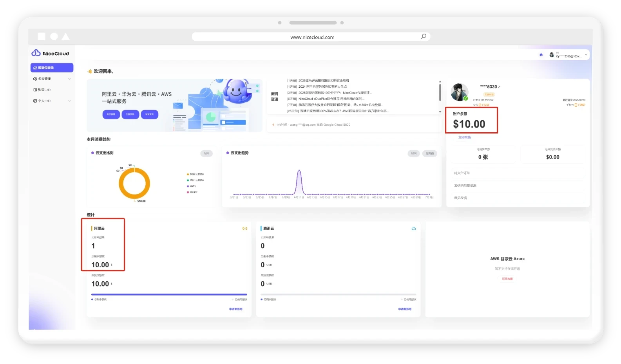The height and width of the screenshot is (364, 621).
Task: Click the www.nicecloud.com address field
Action: [311, 37]
